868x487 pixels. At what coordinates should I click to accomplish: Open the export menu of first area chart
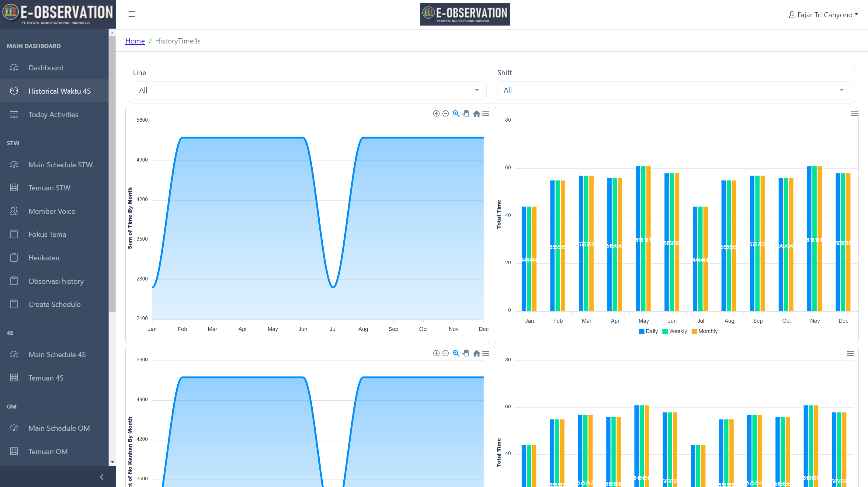click(x=486, y=114)
